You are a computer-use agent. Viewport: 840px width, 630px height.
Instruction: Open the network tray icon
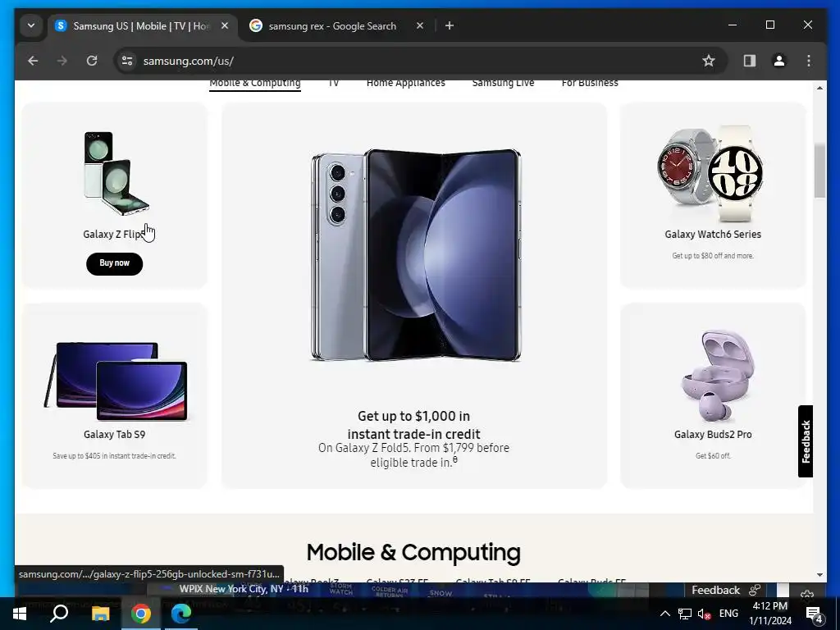tap(685, 614)
